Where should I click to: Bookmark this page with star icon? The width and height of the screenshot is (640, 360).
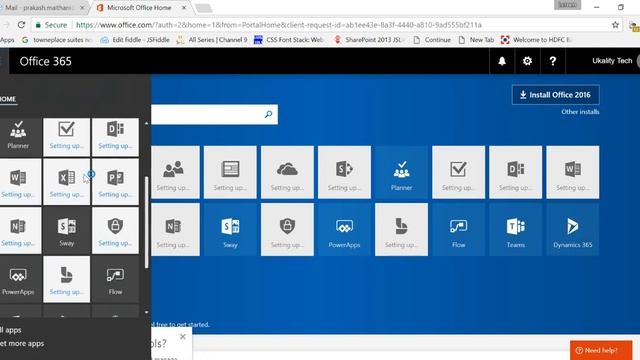tap(616, 25)
